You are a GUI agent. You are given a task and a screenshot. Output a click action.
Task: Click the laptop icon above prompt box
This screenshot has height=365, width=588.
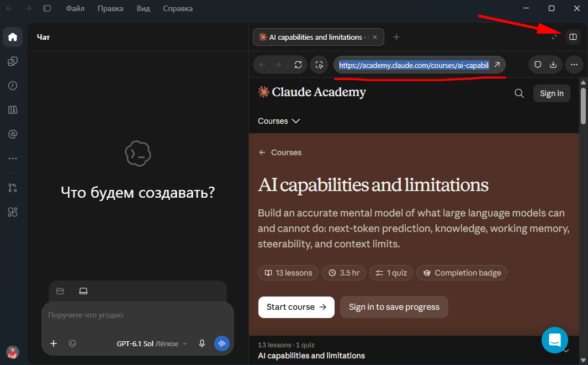click(83, 291)
